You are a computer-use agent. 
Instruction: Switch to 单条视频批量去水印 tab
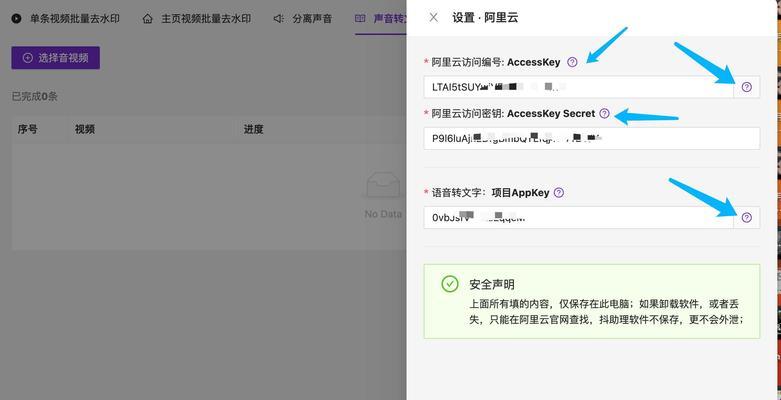[66, 18]
